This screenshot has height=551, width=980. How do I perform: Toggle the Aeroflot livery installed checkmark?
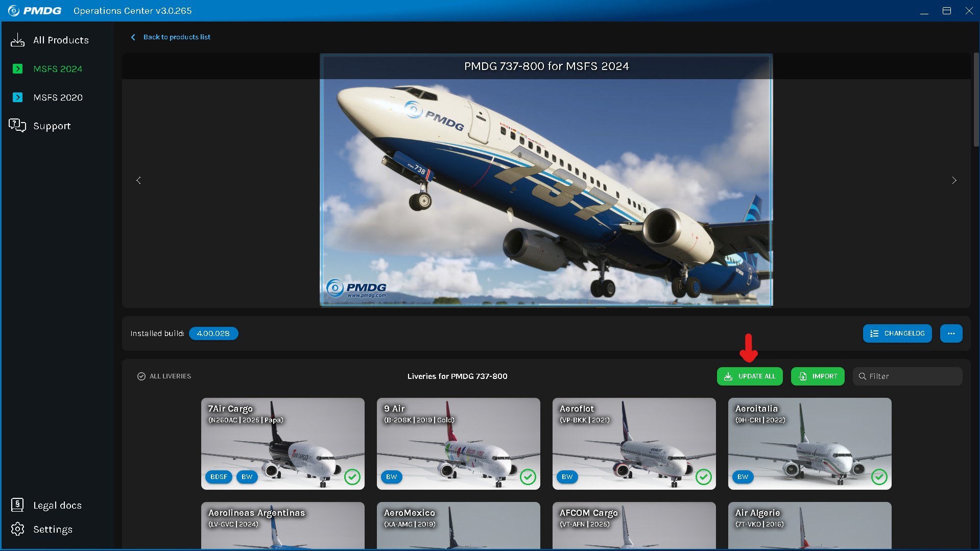click(703, 477)
